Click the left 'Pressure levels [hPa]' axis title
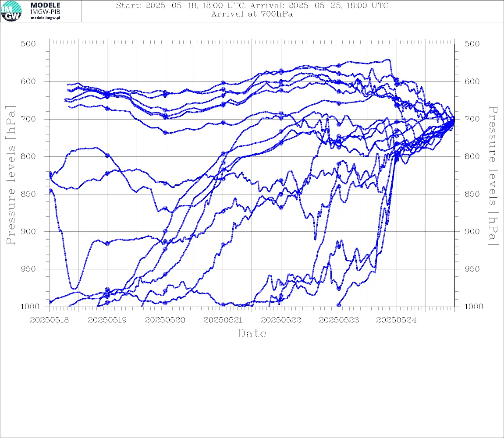Image resolution: width=504 pixels, height=438 pixels. tap(11, 175)
